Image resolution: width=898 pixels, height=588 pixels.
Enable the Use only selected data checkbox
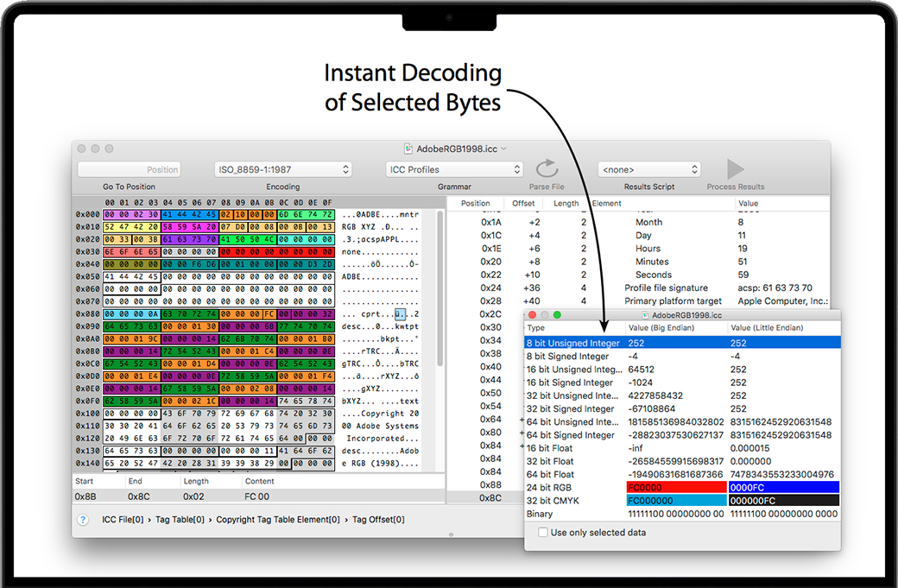click(x=542, y=533)
